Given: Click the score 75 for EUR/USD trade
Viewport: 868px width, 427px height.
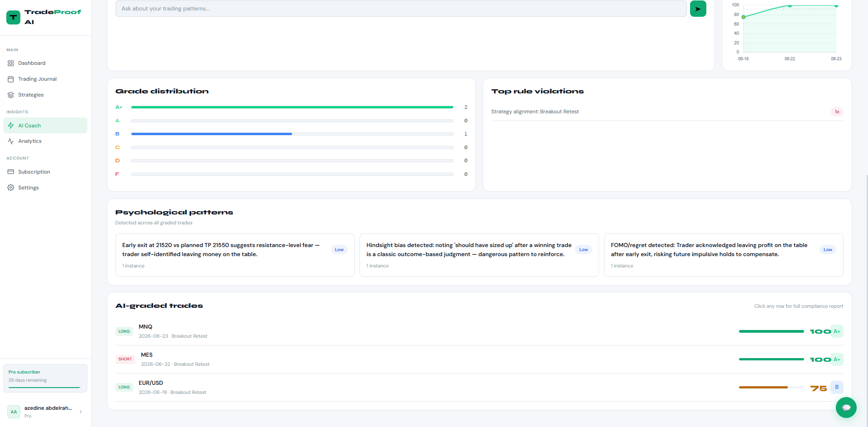Looking at the screenshot, I should coord(819,388).
